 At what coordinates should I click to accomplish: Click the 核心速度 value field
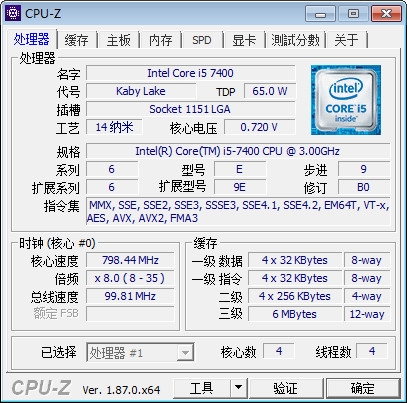point(130,260)
